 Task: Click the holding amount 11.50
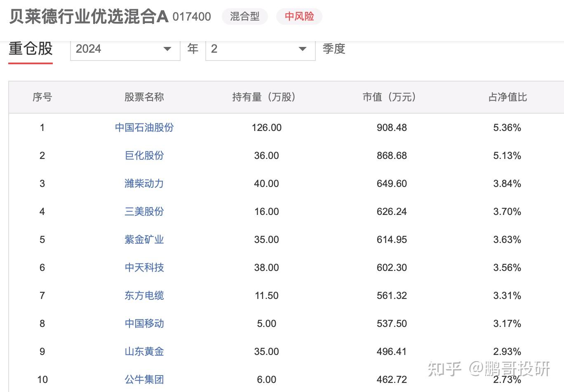tap(267, 296)
